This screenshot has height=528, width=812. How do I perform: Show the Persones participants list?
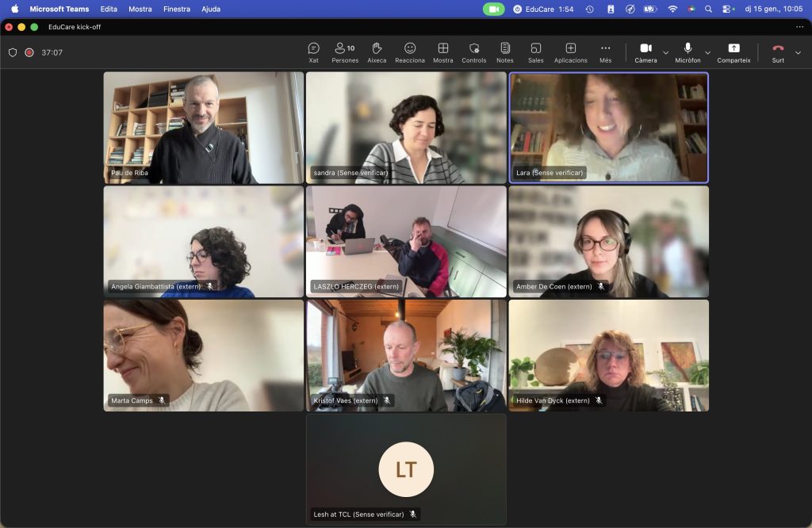coord(344,52)
